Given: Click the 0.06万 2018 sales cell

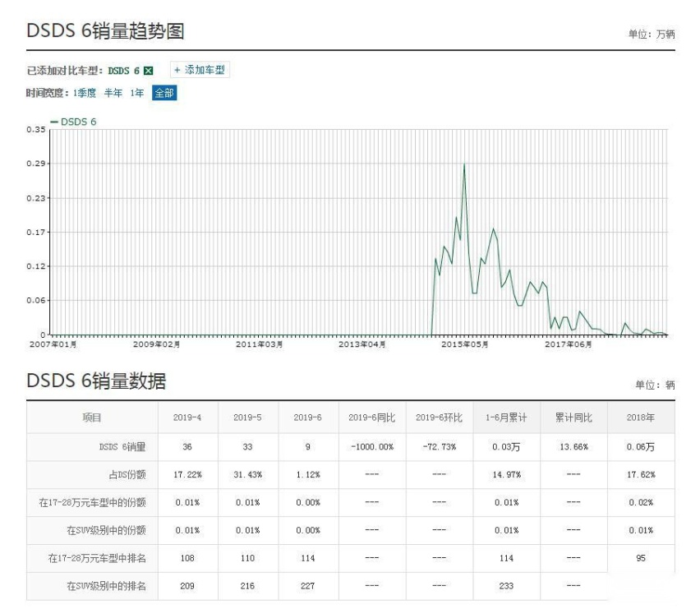Looking at the screenshot, I should point(641,447).
